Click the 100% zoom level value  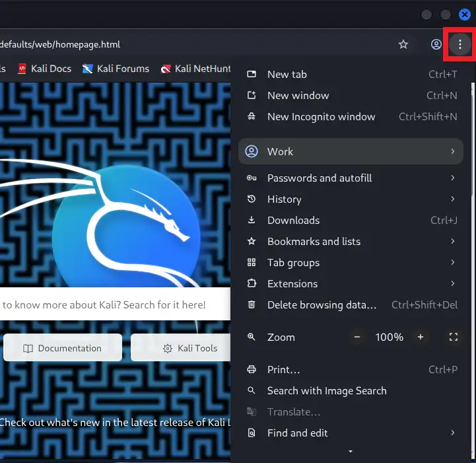(x=389, y=337)
